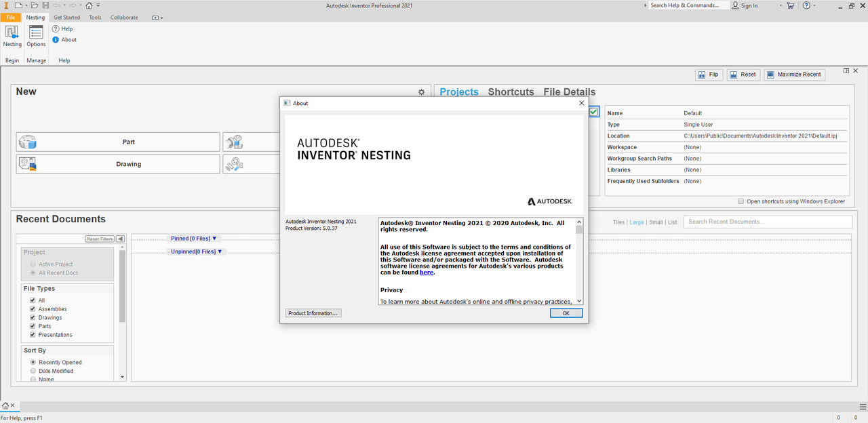Image resolution: width=868 pixels, height=423 pixels.
Task: Click the Save disk icon in quick access toolbar
Action: pyautogui.click(x=45, y=5)
